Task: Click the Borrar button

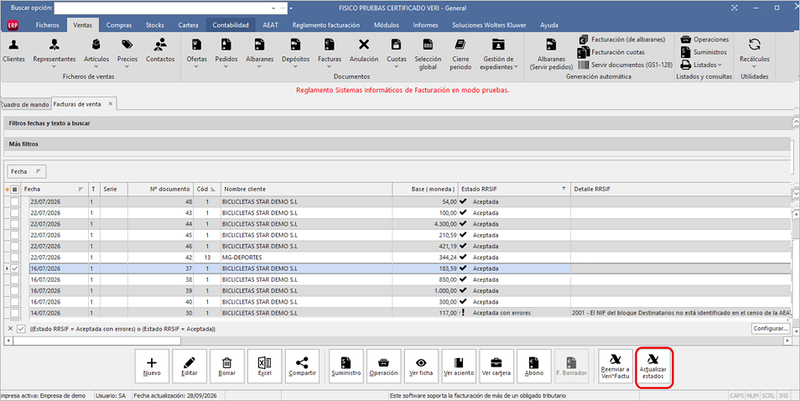Action: point(227,366)
